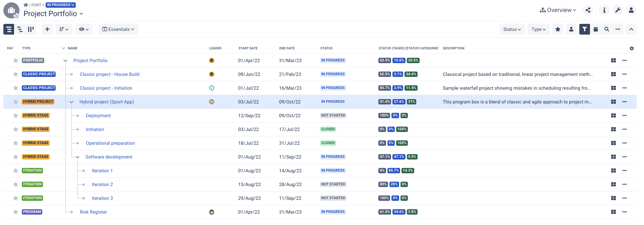Open grid icon for Software development row

613,157
